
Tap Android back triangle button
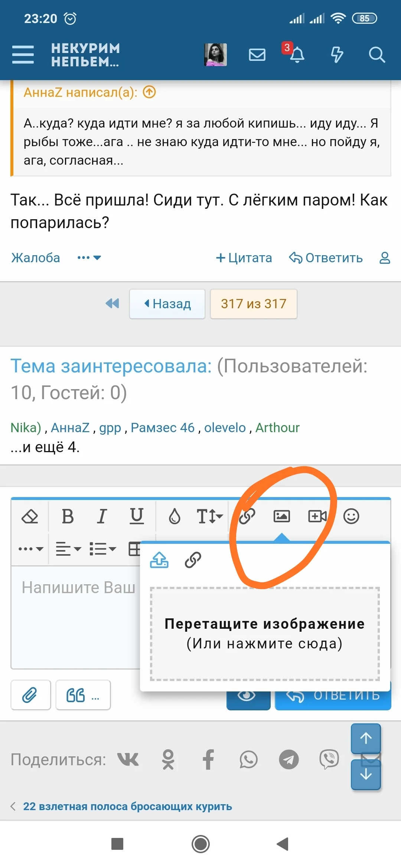click(x=283, y=844)
